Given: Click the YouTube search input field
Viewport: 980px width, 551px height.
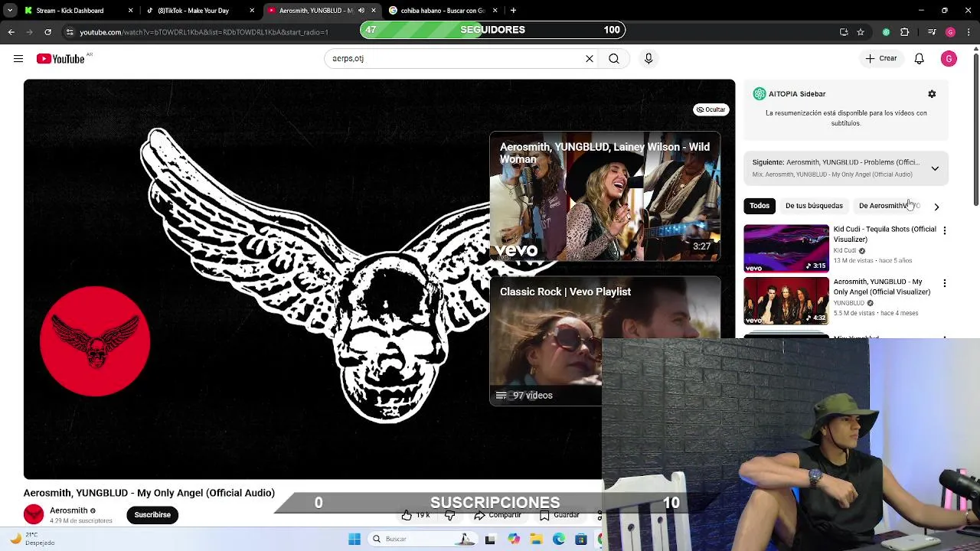Looking at the screenshot, I should 456,58.
